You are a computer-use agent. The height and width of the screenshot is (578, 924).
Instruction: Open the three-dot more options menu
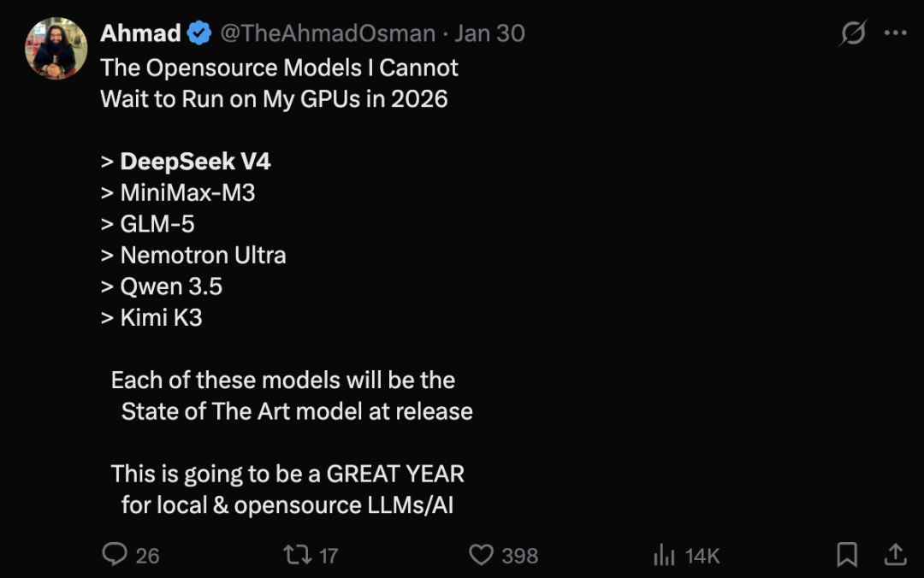click(x=895, y=33)
